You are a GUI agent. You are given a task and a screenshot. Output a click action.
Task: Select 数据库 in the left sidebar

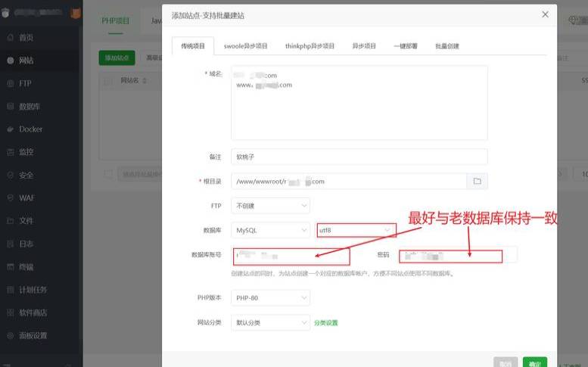pyautogui.click(x=30, y=107)
